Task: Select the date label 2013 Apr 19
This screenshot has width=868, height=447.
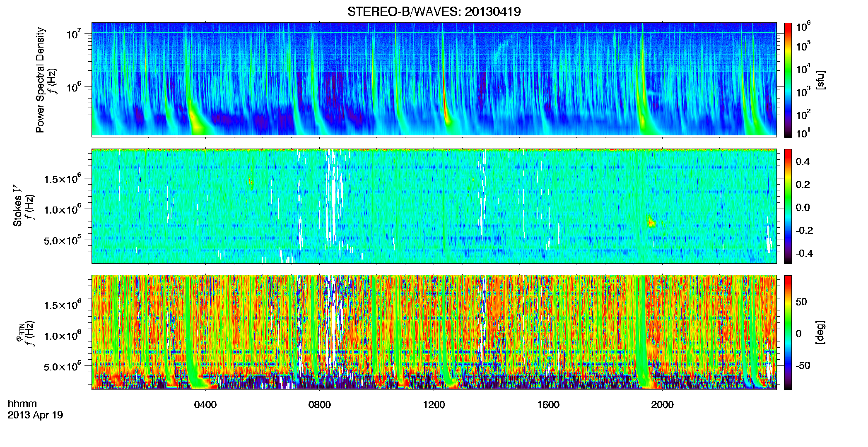Action: coord(35,415)
